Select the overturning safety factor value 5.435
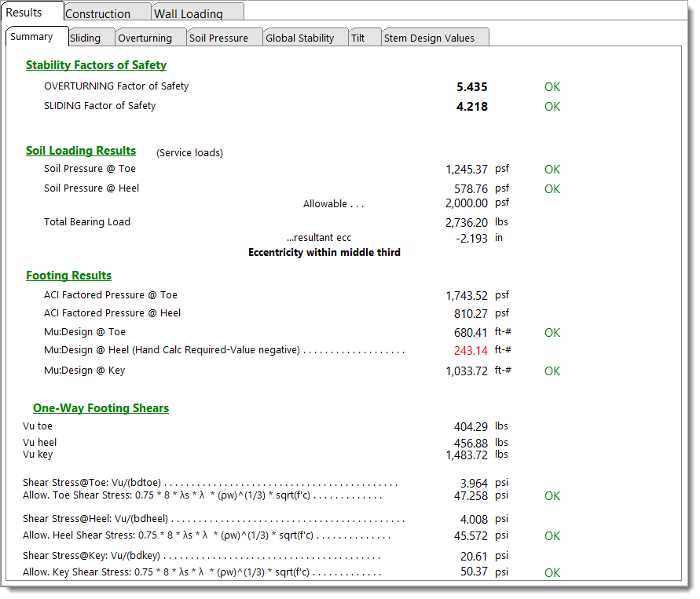Image resolution: width=700 pixels, height=599 pixels. click(x=471, y=87)
